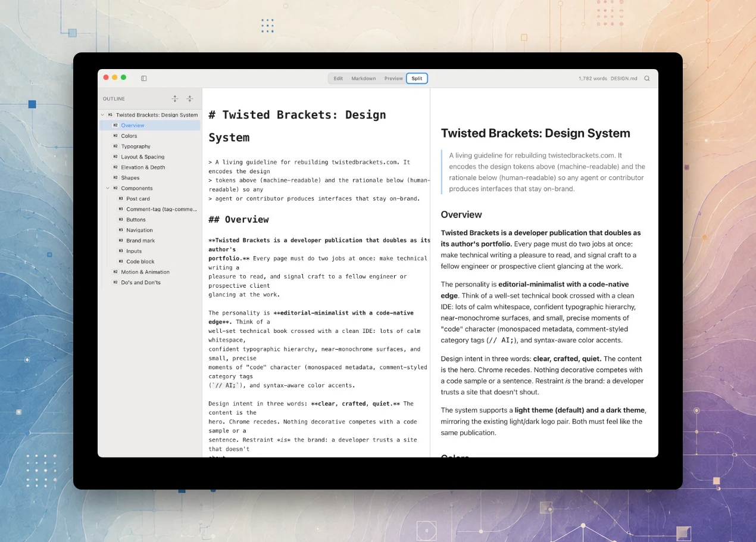
Task: Click the H3 badge beside Post card
Action: (121, 199)
